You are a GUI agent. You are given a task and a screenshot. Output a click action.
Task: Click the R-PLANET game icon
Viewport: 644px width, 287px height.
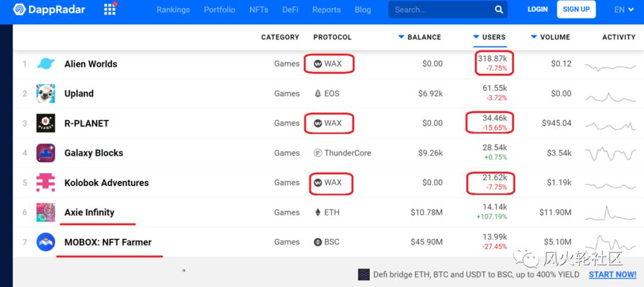[x=46, y=124]
